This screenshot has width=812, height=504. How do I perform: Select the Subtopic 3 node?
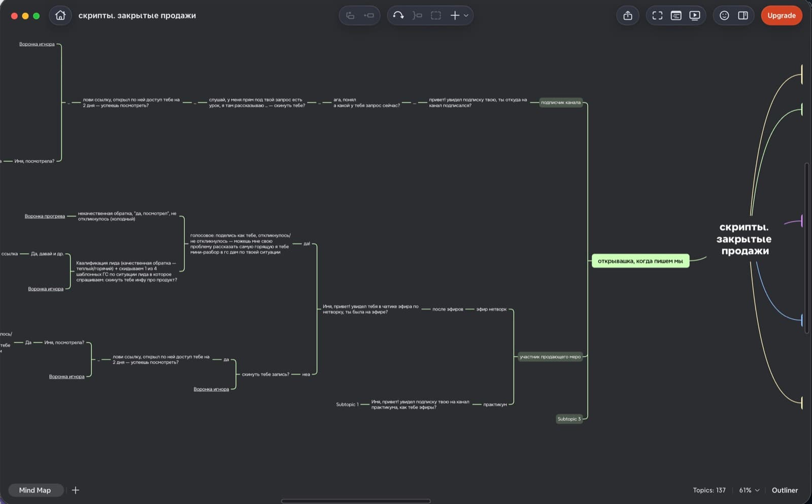tap(569, 419)
